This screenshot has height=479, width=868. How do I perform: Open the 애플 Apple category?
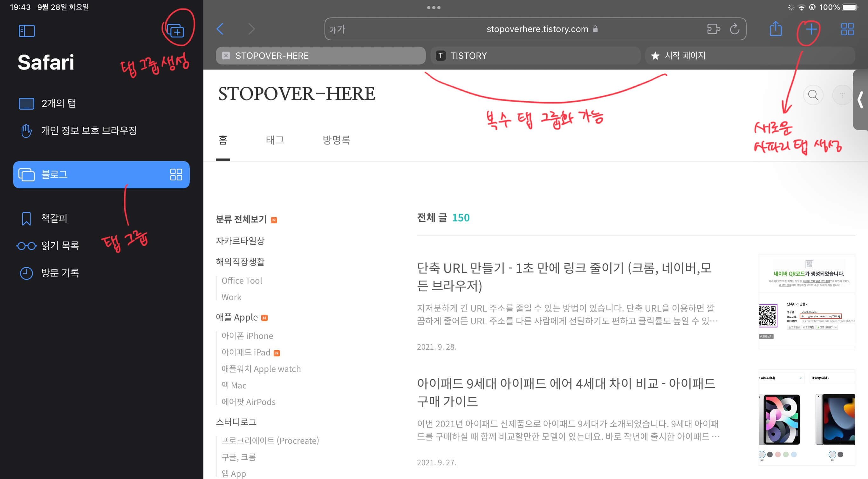[x=236, y=317]
